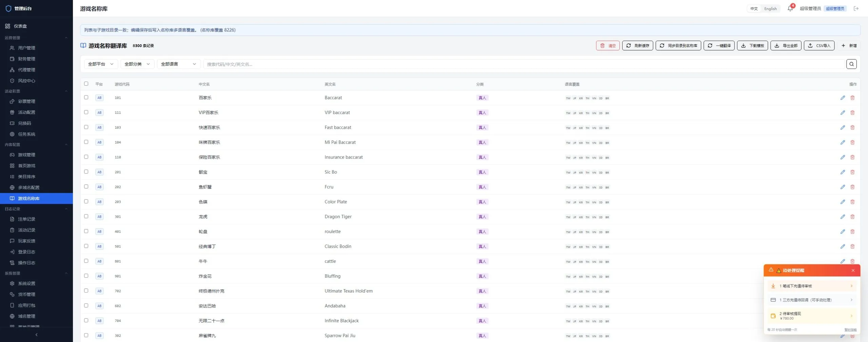Open the 线下充值待审核 reminder item
The width and height of the screenshot is (868, 342).
pyautogui.click(x=812, y=286)
